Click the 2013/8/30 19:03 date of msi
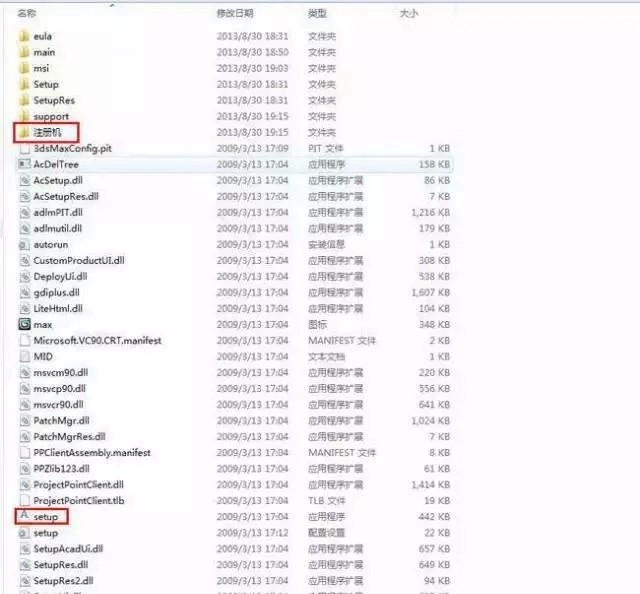Image resolution: width=640 pixels, height=594 pixels. coord(253,68)
